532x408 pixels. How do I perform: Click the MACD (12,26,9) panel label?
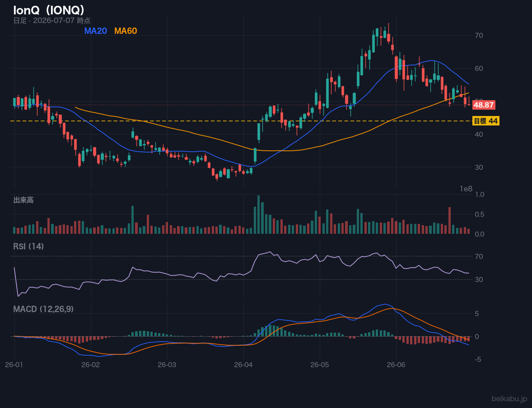43,309
